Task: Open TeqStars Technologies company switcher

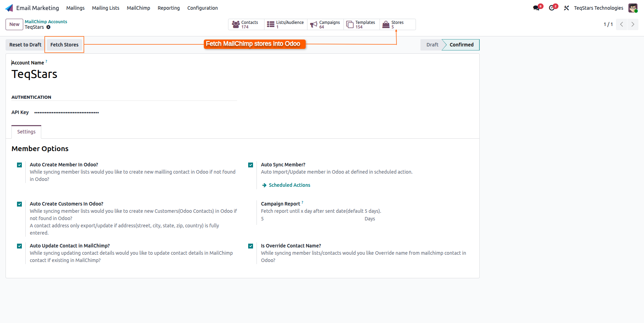Action: (x=598, y=8)
